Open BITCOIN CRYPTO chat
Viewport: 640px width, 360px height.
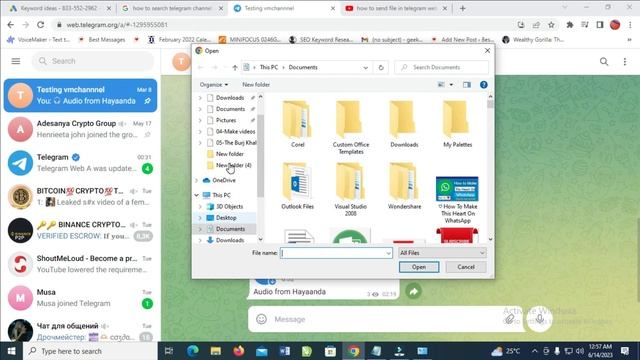click(80, 196)
